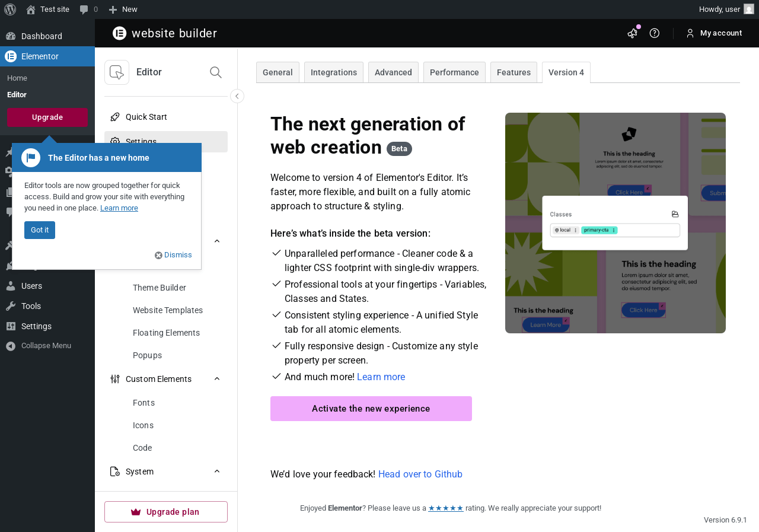Collapse the System section chevron
The height and width of the screenshot is (532, 759).
pyautogui.click(x=217, y=472)
